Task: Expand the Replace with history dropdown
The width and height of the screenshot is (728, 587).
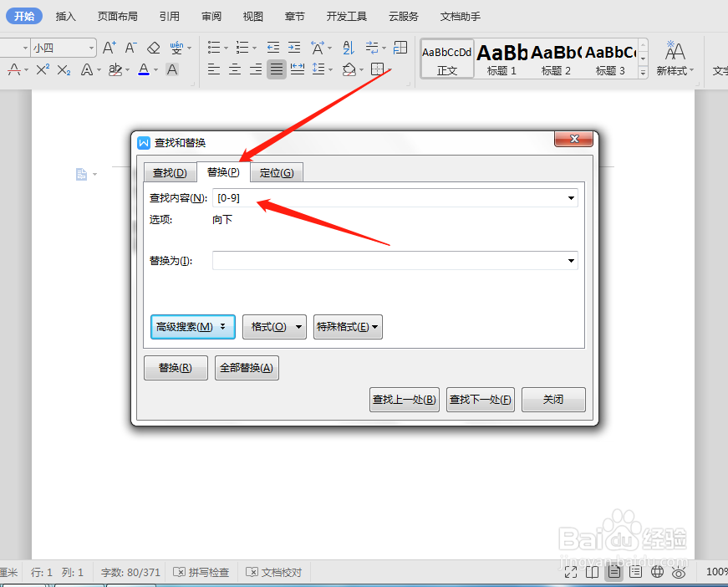Action: [571, 261]
